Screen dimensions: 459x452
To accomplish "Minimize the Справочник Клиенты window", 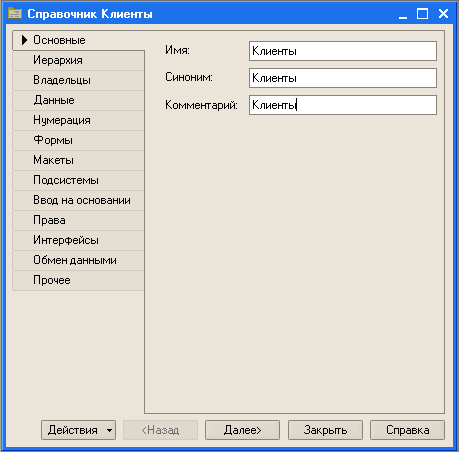I will [403, 14].
